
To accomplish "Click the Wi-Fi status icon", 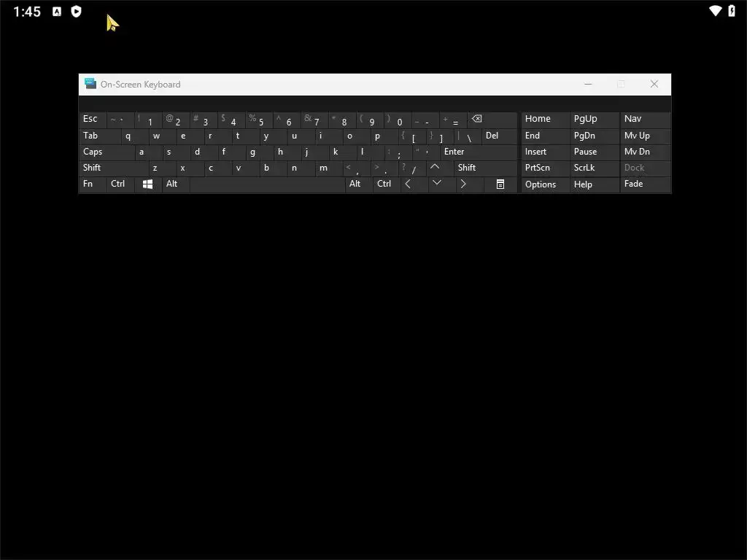I will pyautogui.click(x=715, y=10).
